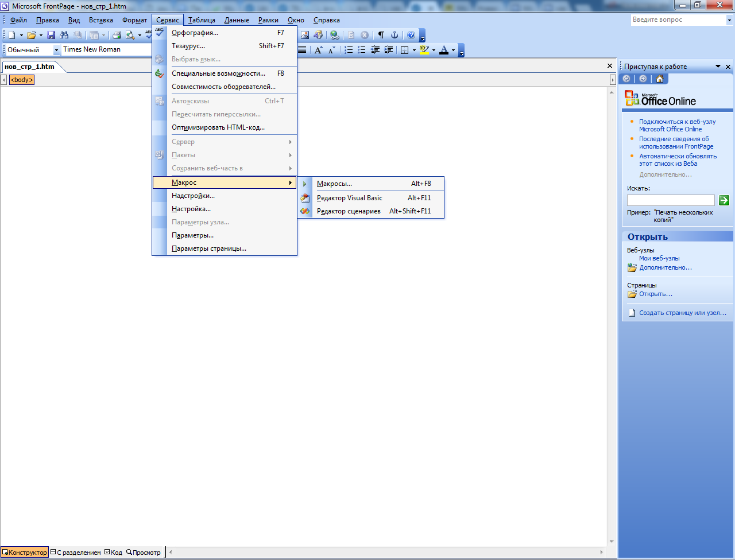Click 'Последние сведения об использовании FrontPage' link
This screenshot has height=560, width=735.
coord(676,142)
